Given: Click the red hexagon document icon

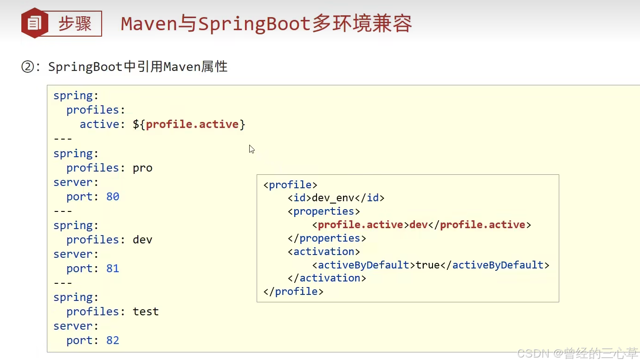Looking at the screenshot, I should click(35, 23).
